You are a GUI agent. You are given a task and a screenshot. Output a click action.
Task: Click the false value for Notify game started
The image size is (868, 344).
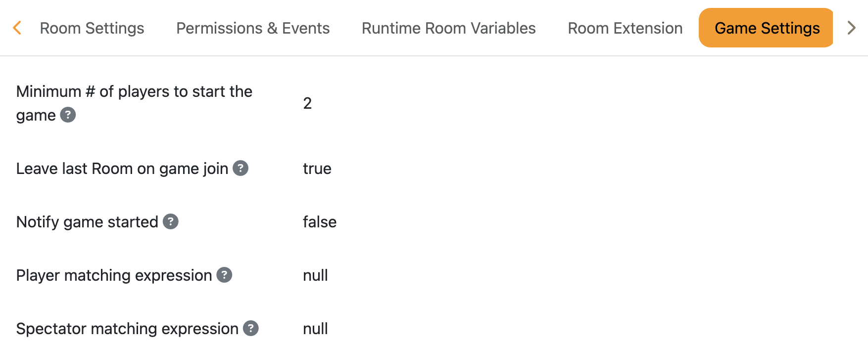319,222
